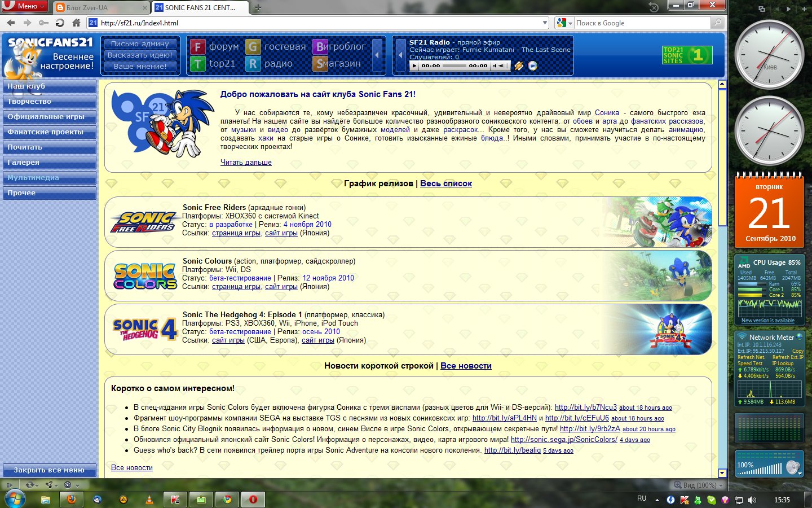The height and width of the screenshot is (508, 812).
Task: Click the VLC cone icon in taskbar
Action: click(149, 500)
